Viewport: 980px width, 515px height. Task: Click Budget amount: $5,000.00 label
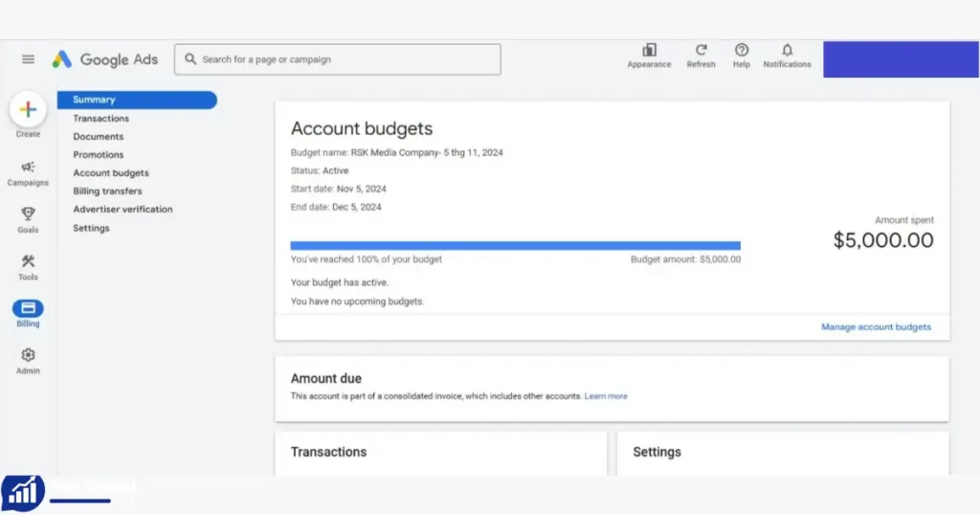(685, 259)
